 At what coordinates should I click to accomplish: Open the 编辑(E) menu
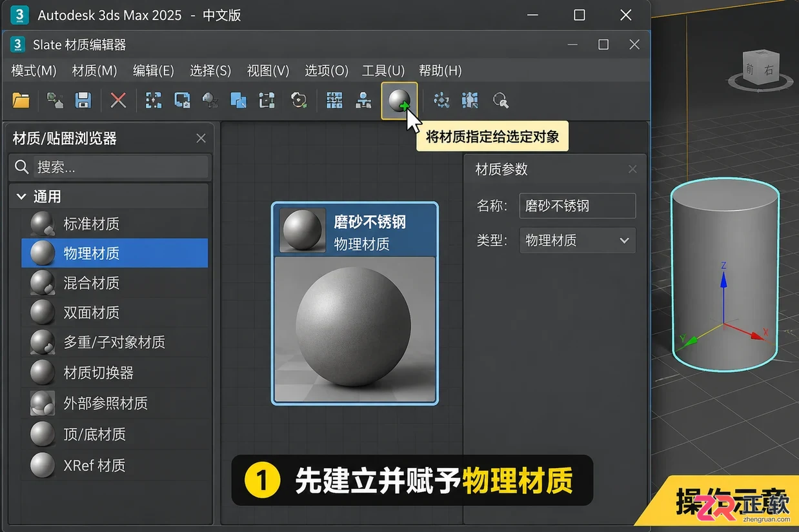point(154,70)
